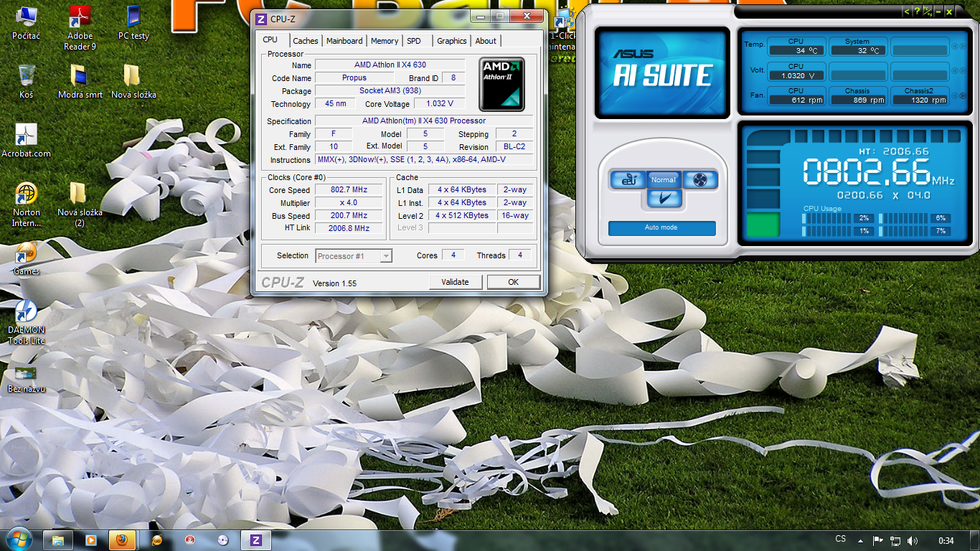Switch to the Caches tab
Viewport: 980px width, 551px height.
pos(306,41)
